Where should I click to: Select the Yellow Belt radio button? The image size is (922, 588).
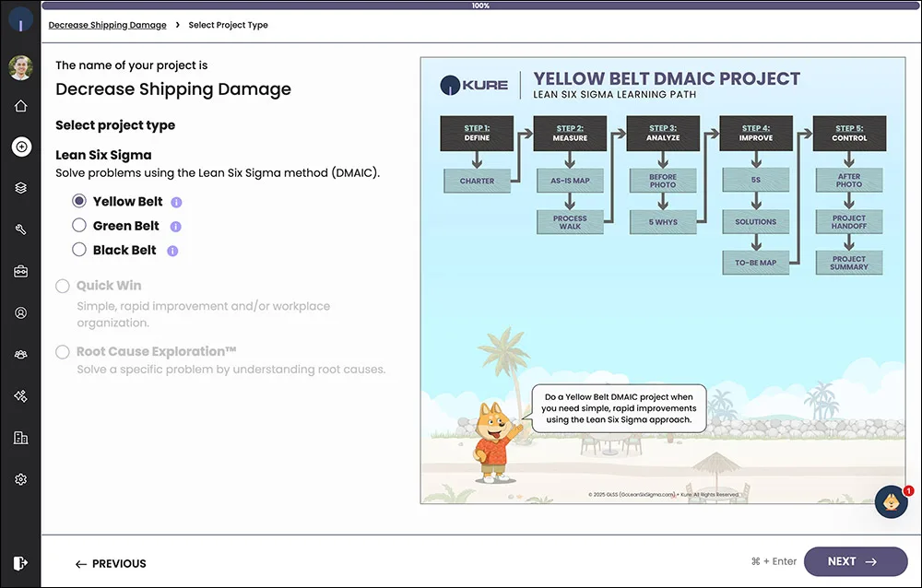coord(78,201)
